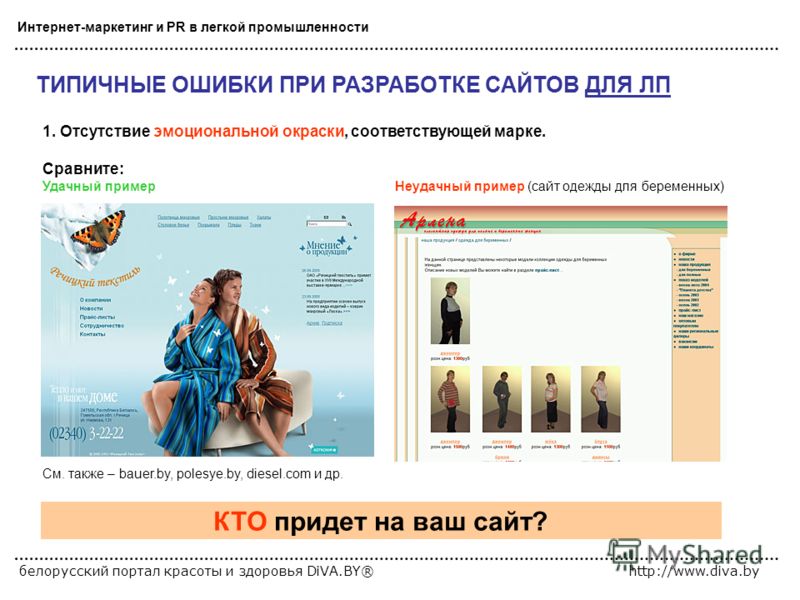Click the red 'эмоциональной окраски' phrase
The image size is (800, 600).
tap(249, 132)
